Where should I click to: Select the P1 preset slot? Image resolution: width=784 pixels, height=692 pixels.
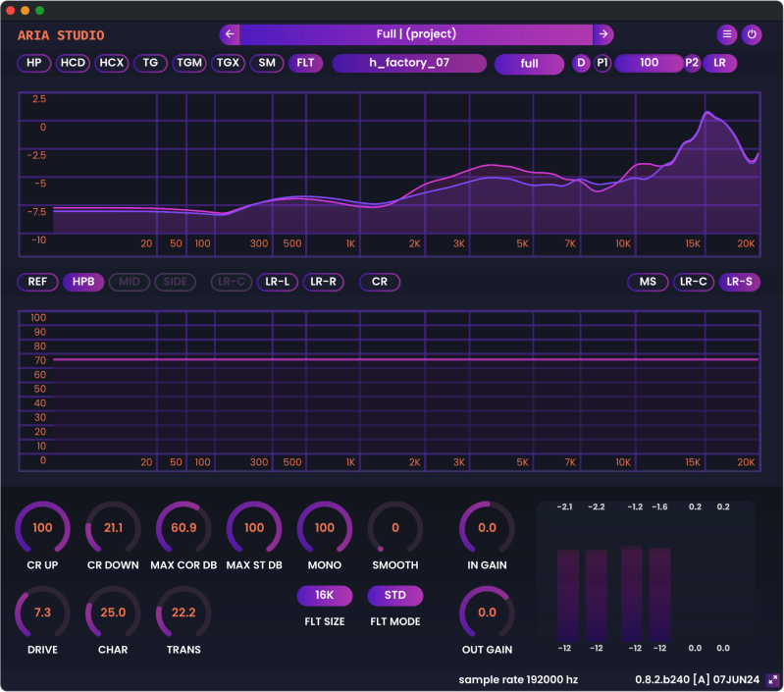[x=602, y=63]
